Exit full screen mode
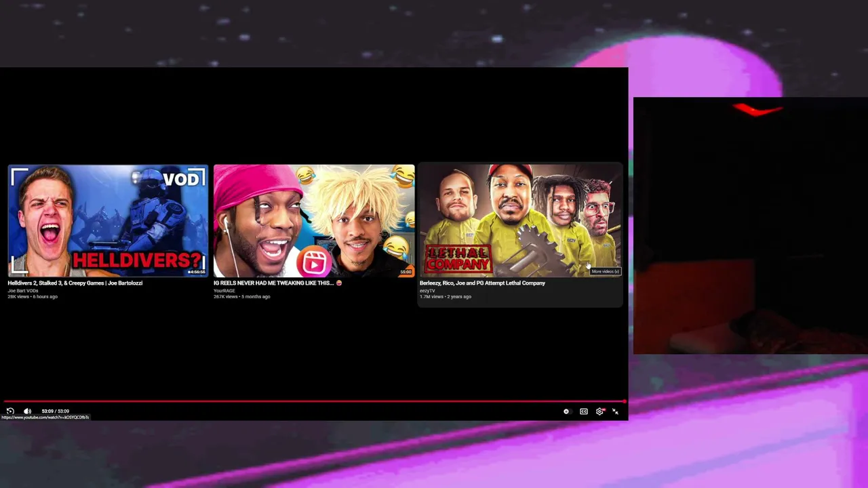This screenshot has width=868, height=488. tap(616, 411)
